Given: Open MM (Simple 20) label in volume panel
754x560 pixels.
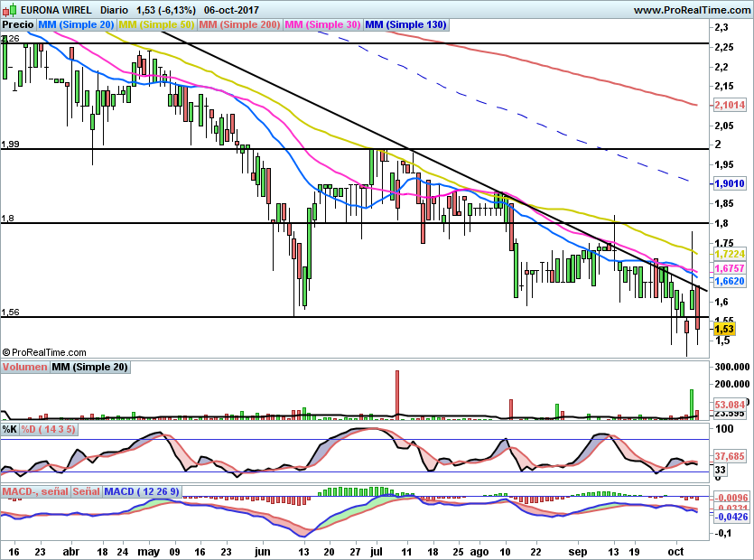Looking at the screenshot, I should (x=90, y=367).
